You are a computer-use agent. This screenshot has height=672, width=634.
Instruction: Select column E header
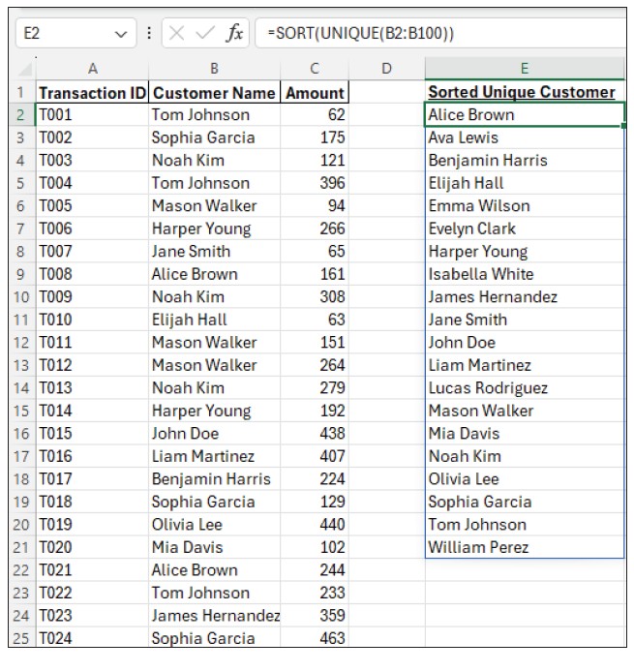tap(524, 68)
